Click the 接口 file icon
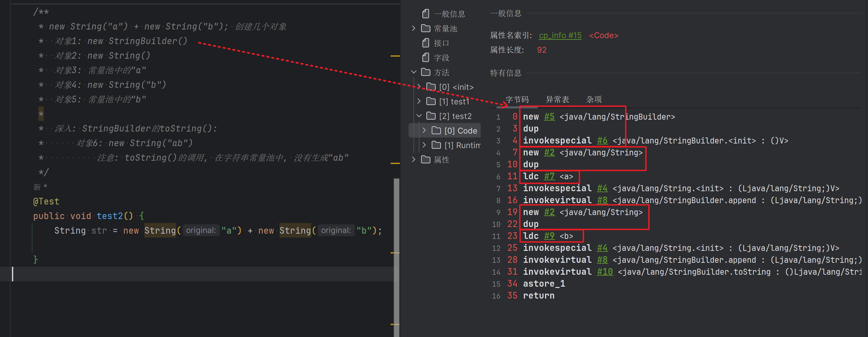The height and width of the screenshot is (337, 868). 426,43
